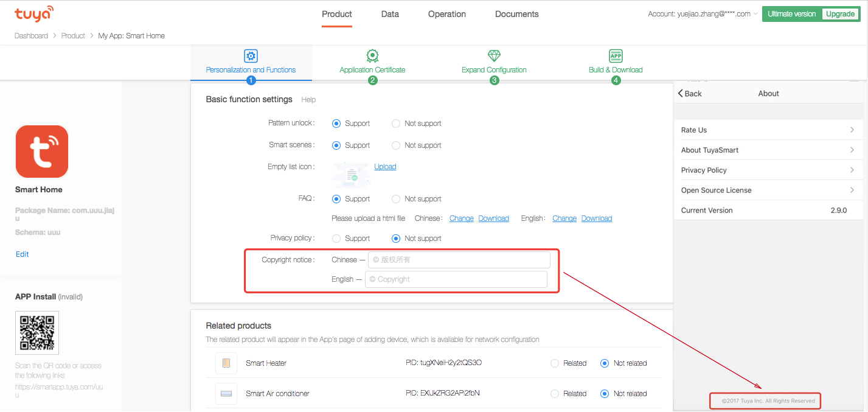Screen dimensions: 868x412
Task: Click the Smart Air conditioner PID text
Action: coord(442,394)
